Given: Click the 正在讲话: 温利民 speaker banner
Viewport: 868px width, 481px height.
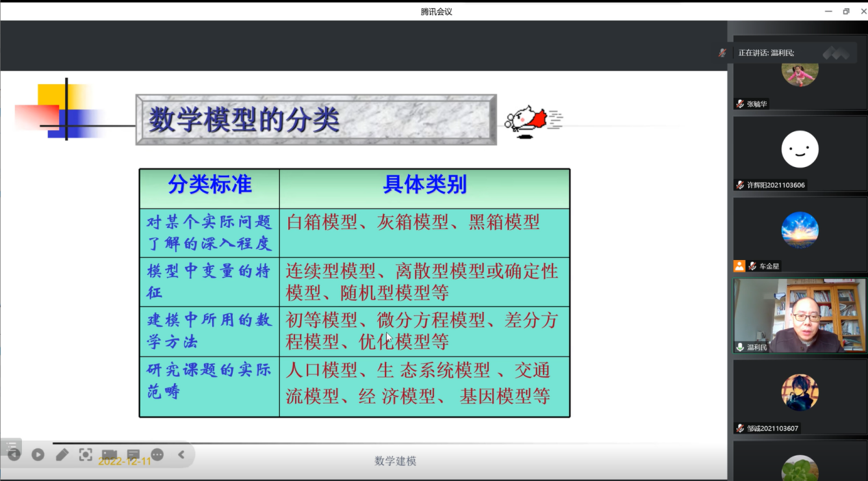Looking at the screenshot, I should pyautogui.click(x=767, y=53).
